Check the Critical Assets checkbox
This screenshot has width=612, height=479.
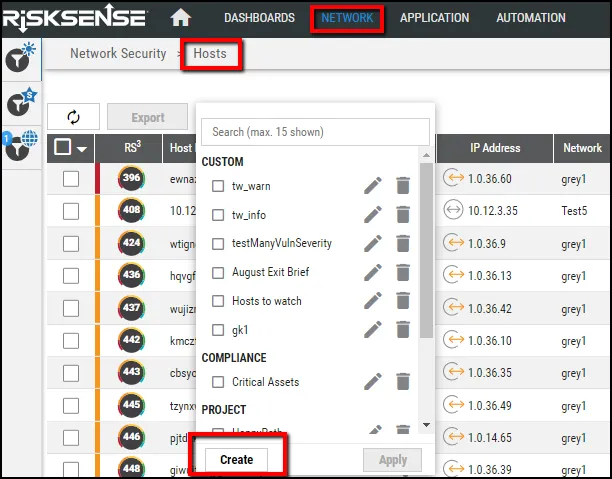(218, 382)
